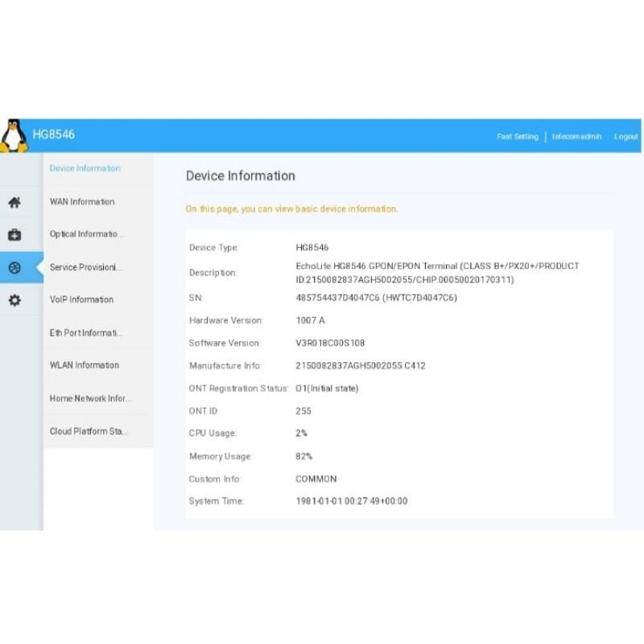Click the Software Version label

click(x=225, y=343)
